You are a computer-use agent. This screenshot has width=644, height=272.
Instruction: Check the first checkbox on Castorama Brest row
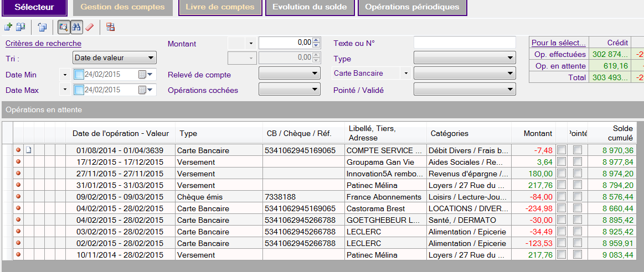pos(561,208)
